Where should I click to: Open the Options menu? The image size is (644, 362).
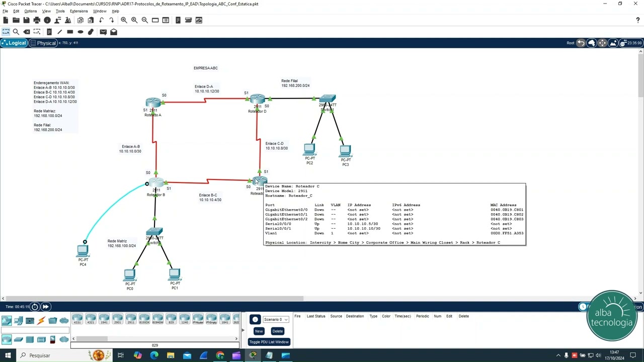tap(30, 11)
